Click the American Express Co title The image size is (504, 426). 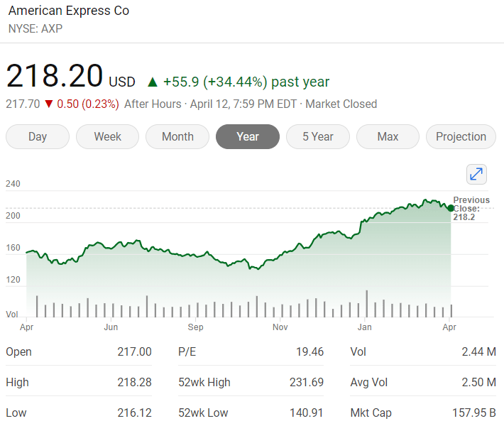(x=69, y=11)
